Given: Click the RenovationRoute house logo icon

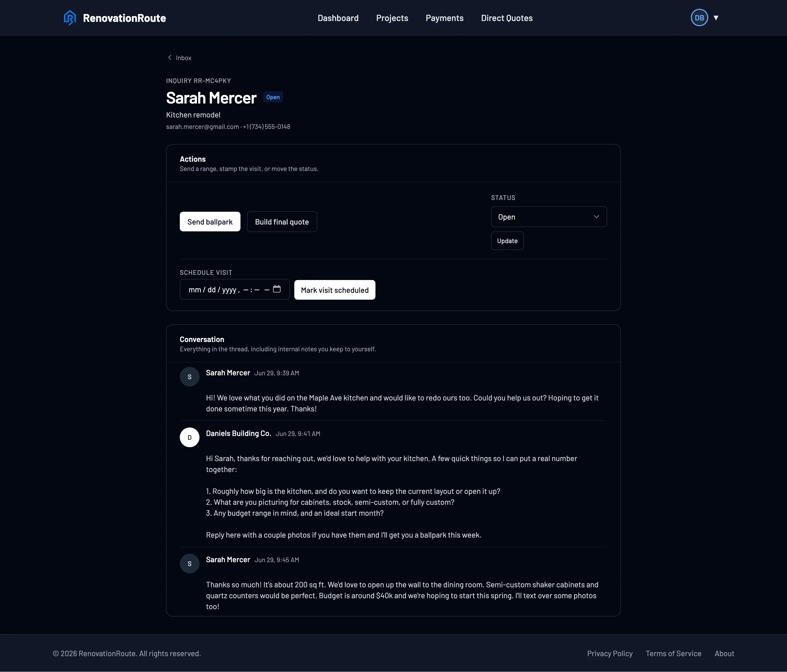Looking at the screenshot, I should coord(70,18).
